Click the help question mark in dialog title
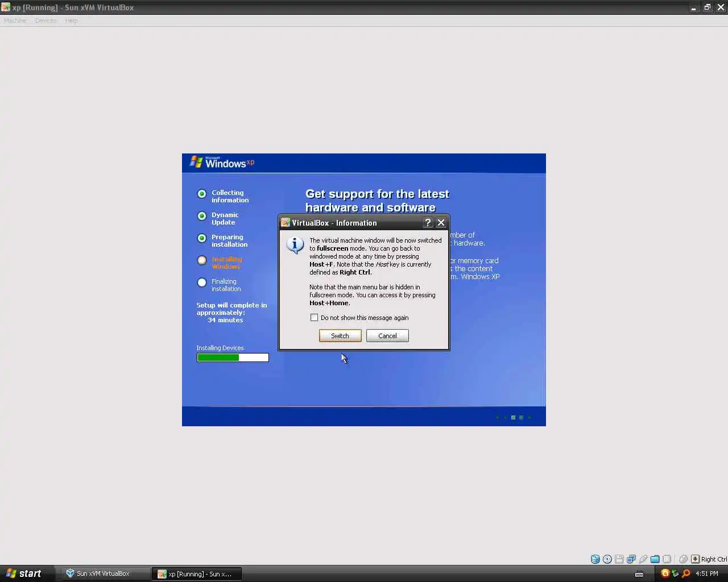728x582 pixels. click(x=428, y=223)
